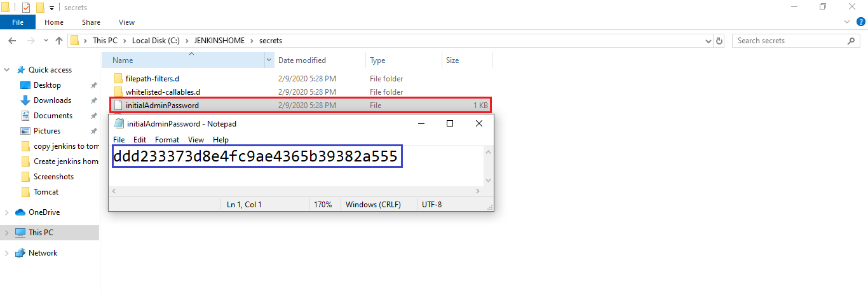Viewport: 868px width, 295px height.
Task: Select the filepath-filters.d folder
Action: [x=153, y=79]
